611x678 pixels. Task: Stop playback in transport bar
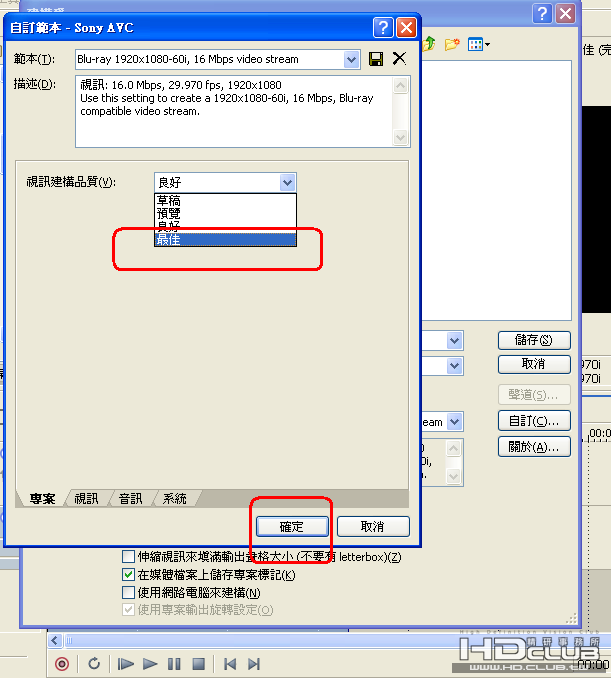click(x=198, y=664)
